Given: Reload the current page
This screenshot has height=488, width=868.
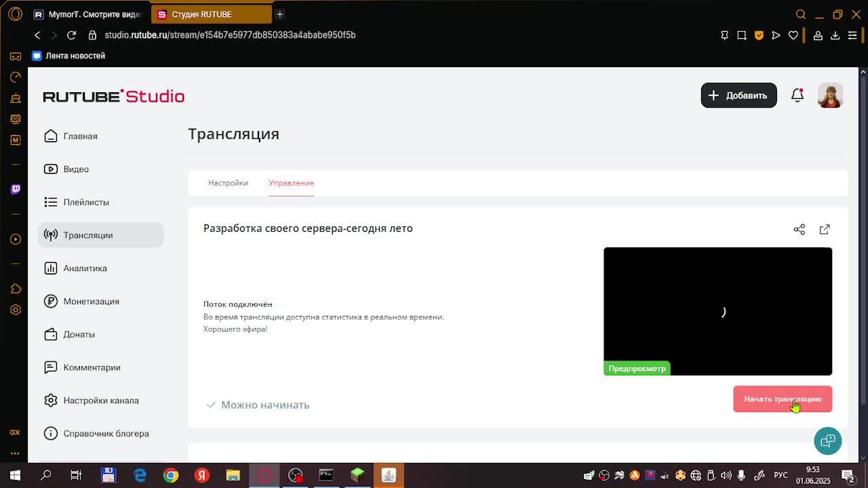Looking at the screenshot, I should click(71, 35).
